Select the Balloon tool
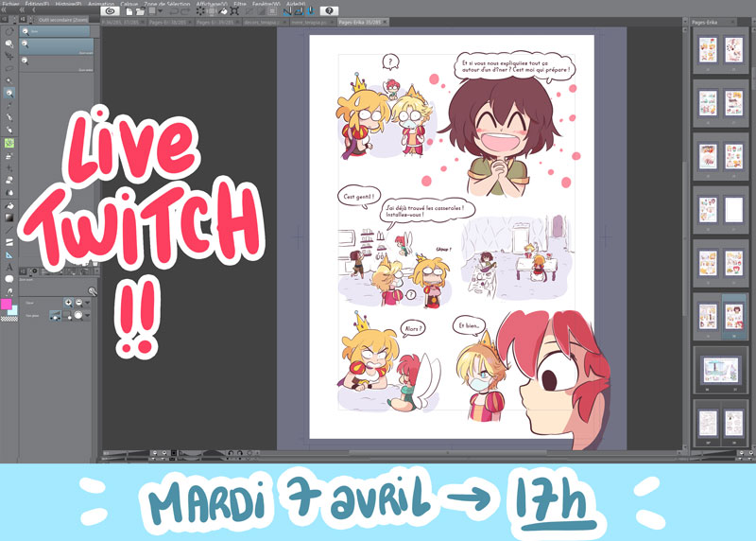This screenshot has width=756, height=541. point(9,279)
